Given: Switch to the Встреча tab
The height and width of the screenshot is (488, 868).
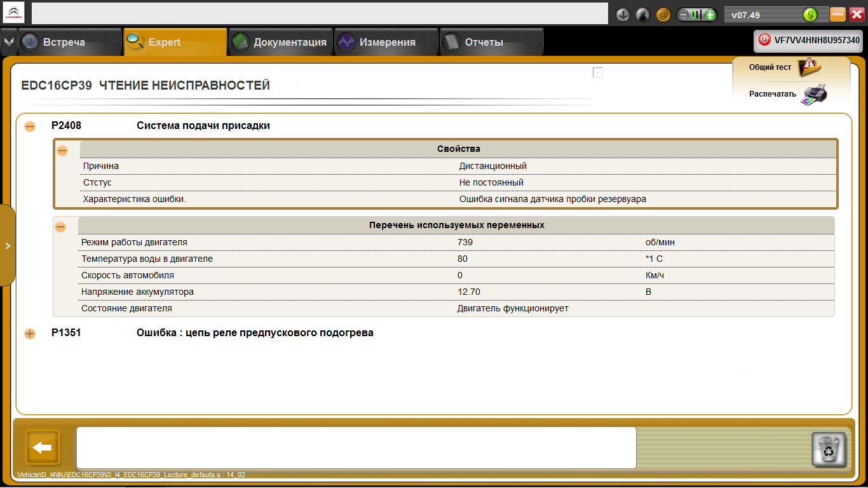Looking at the screenshot, I should [71, 43].
